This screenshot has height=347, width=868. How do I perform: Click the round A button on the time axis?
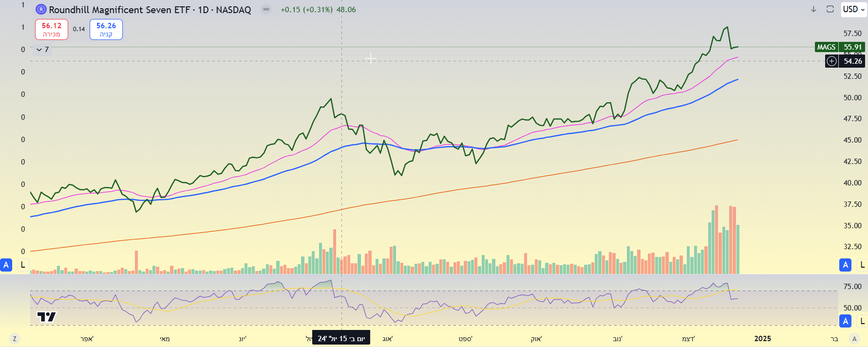[x=854, y=339]
